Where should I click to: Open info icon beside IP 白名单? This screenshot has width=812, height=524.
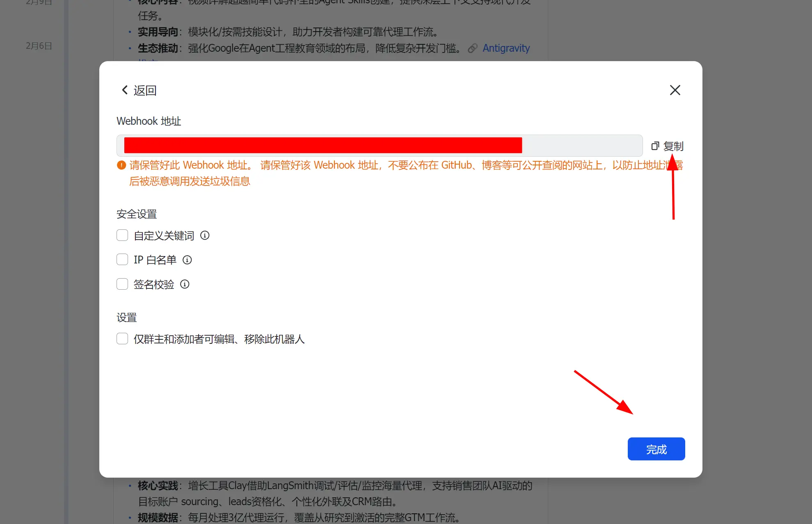point(187,260)
